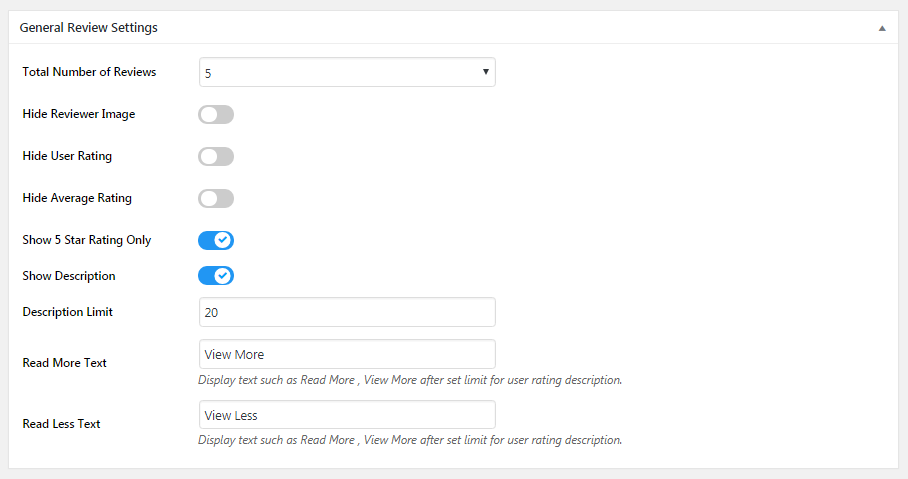Image resolution: width=908 pixels, height=479 pixels.
Task: Toggle Hide Reviewer Image switch
Action: pyautogui.click(x=216, y=114)
